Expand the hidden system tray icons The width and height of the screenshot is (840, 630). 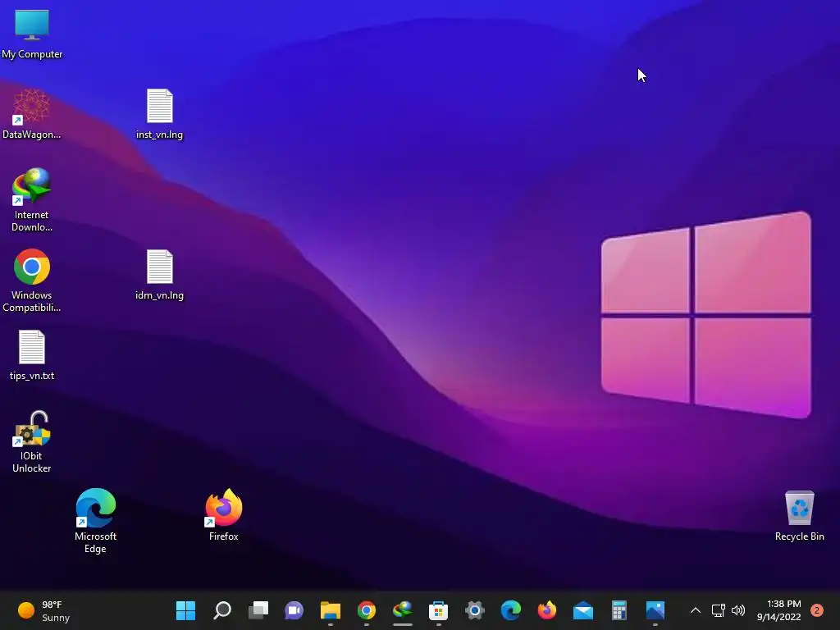tap(696, 610)
